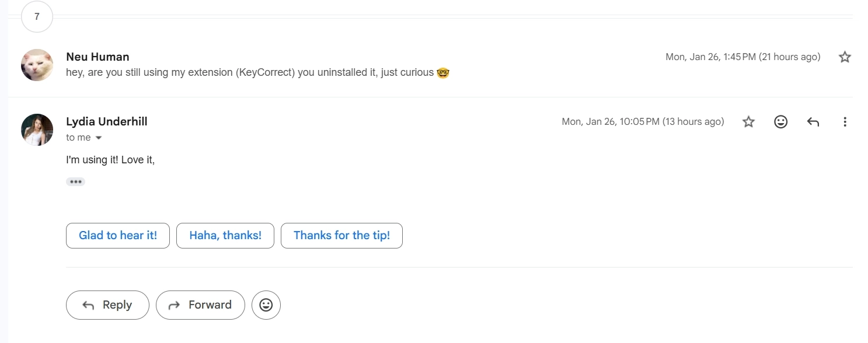Click Lydia Underhill's profile picture
The width and height of the screenshot is (868, 343).
click(x=37, y=129)
